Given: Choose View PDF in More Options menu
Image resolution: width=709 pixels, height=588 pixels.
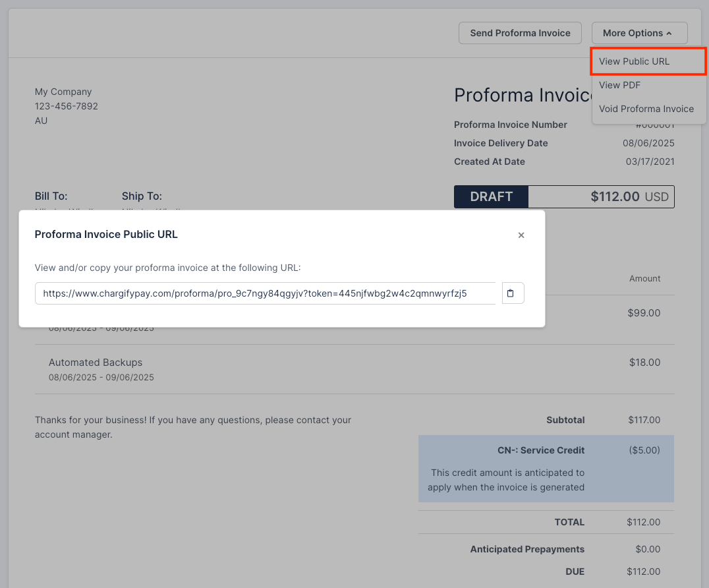Looking at the screenshot, I should [619, 85].
